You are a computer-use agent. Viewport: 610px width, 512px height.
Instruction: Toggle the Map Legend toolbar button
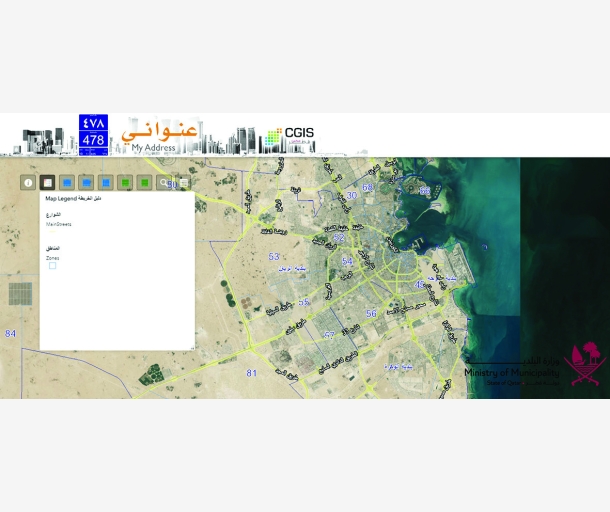47,182
